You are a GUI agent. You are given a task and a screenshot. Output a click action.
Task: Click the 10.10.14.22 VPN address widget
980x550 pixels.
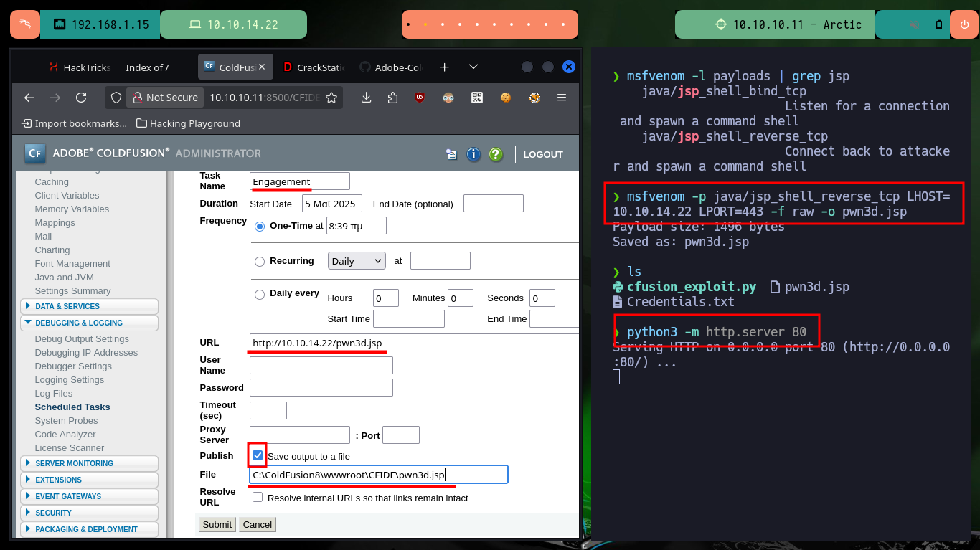[x=233, y=24]
